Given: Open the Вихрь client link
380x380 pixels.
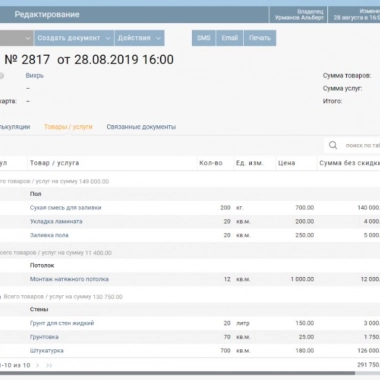Looking at the screenshot, I should (x=35, y=76).
